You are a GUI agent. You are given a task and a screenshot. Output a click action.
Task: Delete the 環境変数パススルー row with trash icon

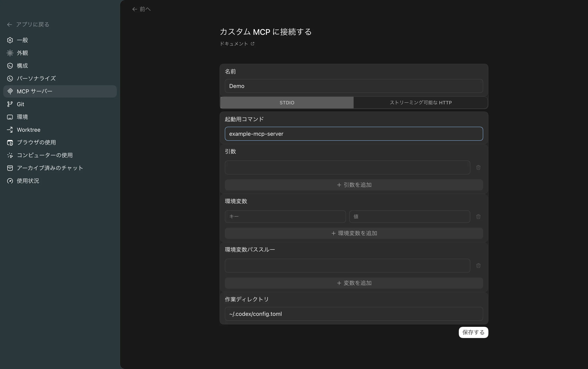point(478,265)
